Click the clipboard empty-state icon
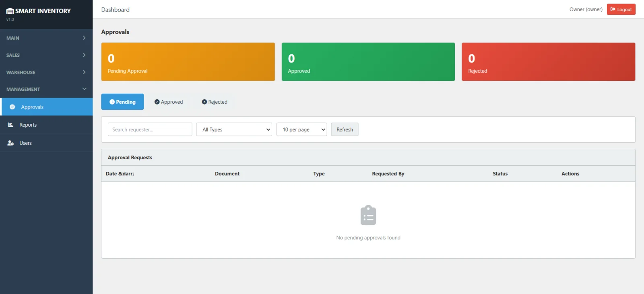 click(x=368, y=215)
